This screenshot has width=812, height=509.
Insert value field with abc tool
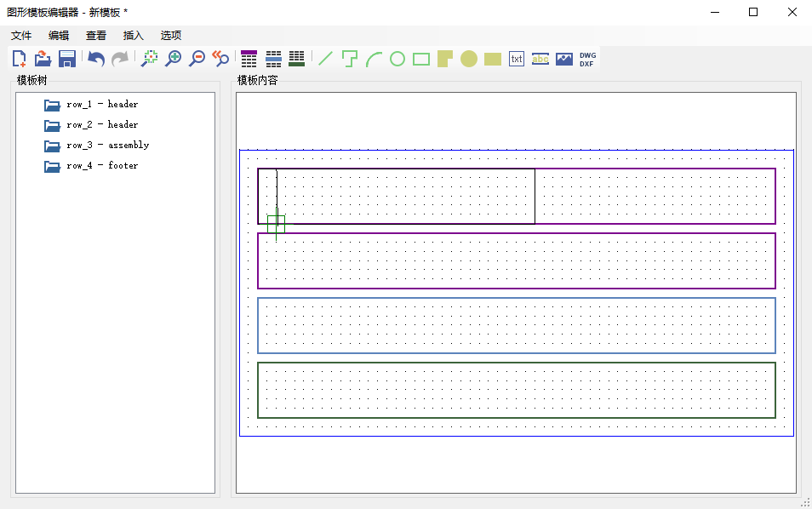(x=540, y=59)
